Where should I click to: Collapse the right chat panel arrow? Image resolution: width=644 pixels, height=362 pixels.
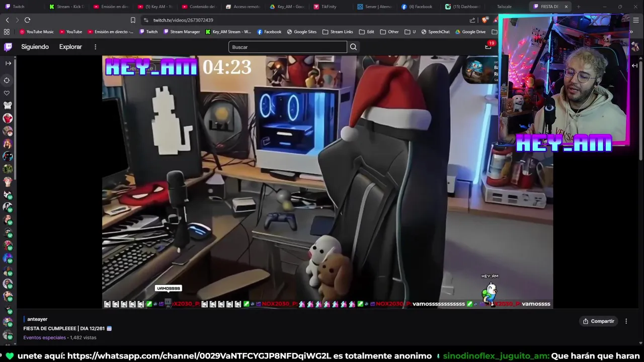[634, 65]
